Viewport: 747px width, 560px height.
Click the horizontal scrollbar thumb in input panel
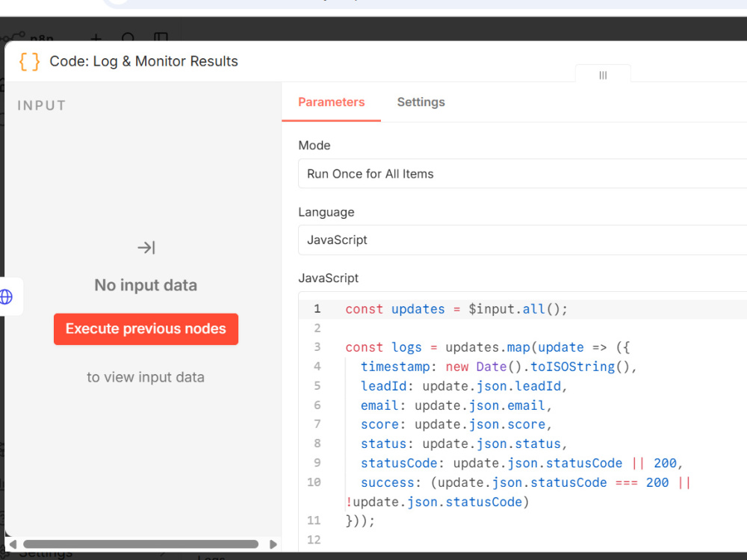tap(140, 544)
